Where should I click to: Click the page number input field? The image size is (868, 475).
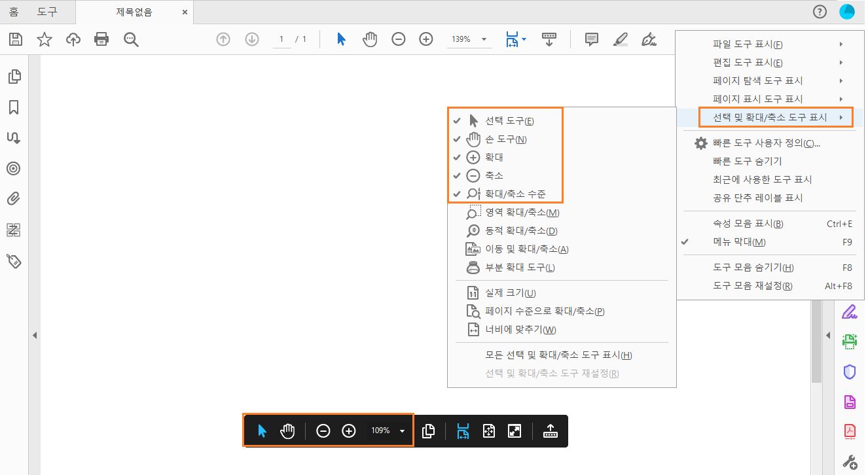pyautogui.click(x=281, y=39)
